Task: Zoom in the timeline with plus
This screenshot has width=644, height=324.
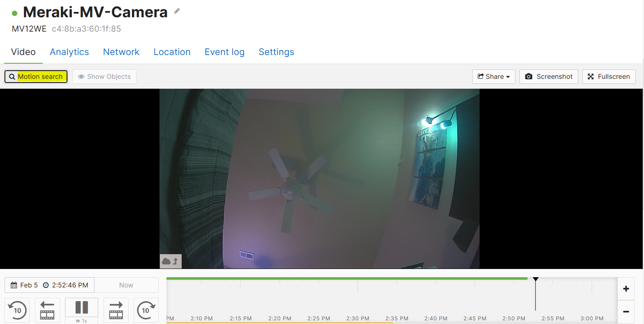Action: coord(626,289)
